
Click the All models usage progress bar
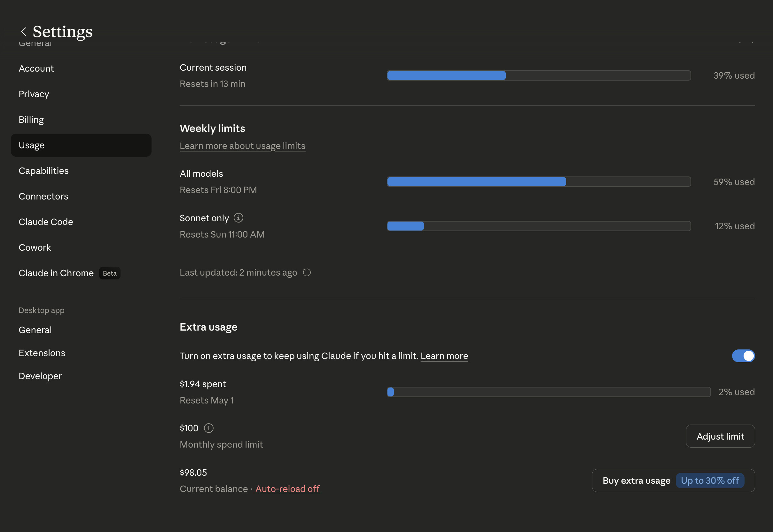tap(539, 182)
